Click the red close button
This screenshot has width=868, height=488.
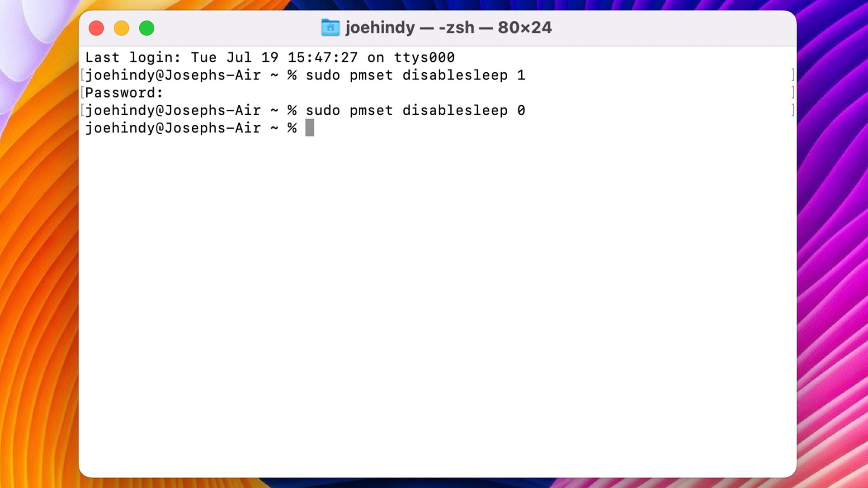[97, 28]
